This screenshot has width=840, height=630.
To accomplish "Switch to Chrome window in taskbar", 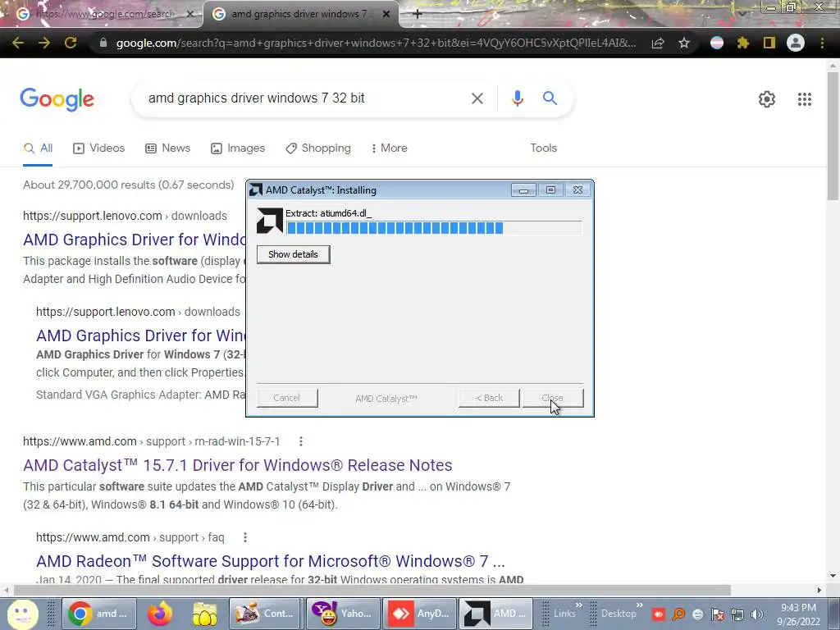I will tap(99, 614).
